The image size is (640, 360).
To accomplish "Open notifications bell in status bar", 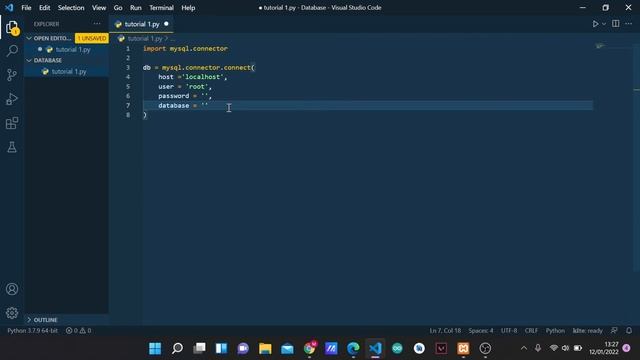I will click(629, 331).
